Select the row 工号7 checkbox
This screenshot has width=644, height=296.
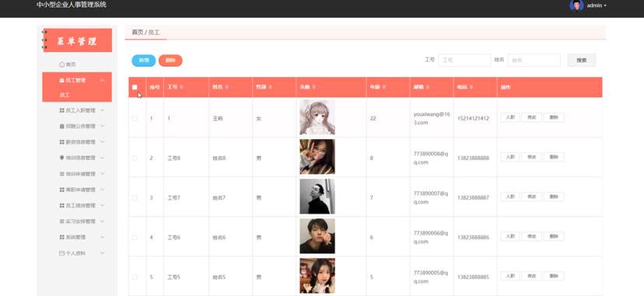coord(135,197)
